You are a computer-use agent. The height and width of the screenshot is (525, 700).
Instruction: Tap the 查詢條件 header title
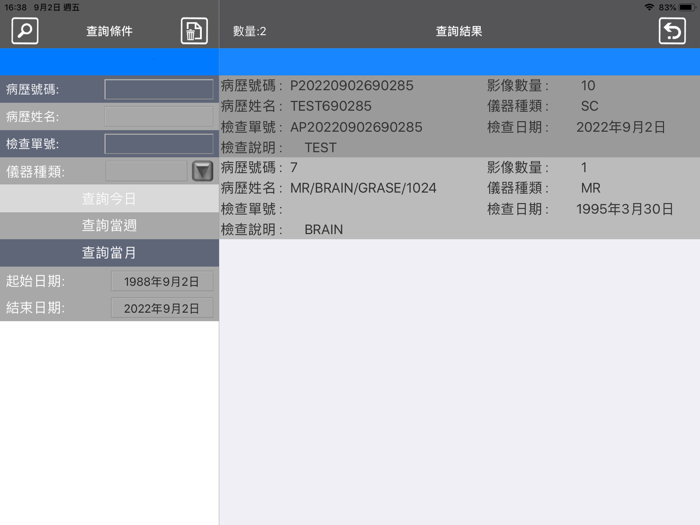(x=109, y=31)
